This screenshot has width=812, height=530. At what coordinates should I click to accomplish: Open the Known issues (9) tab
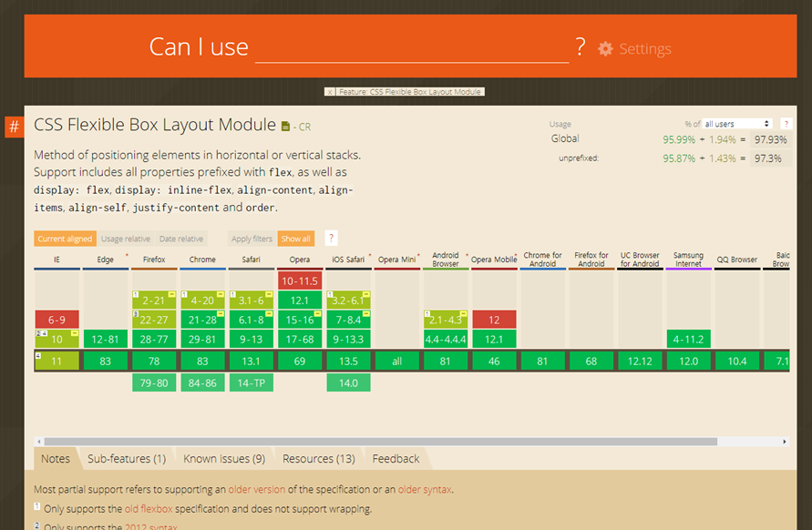point(224,459)
